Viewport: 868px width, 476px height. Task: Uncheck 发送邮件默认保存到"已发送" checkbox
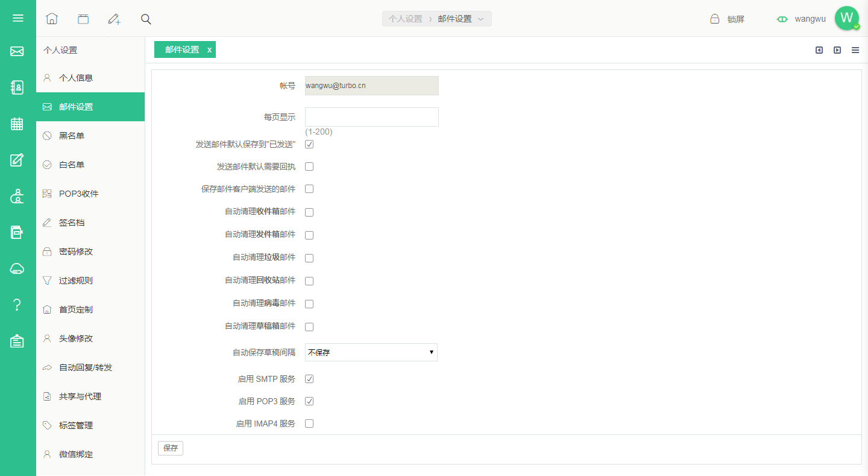309,144
